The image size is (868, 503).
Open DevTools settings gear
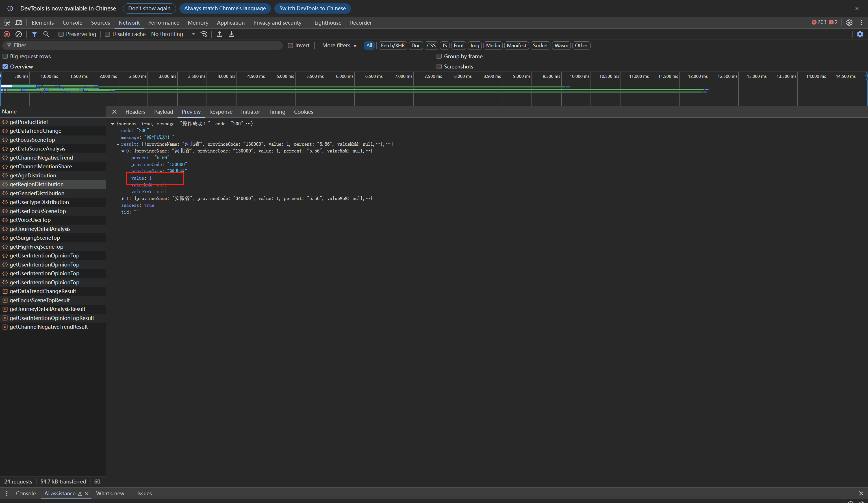(x=849, y=23)
